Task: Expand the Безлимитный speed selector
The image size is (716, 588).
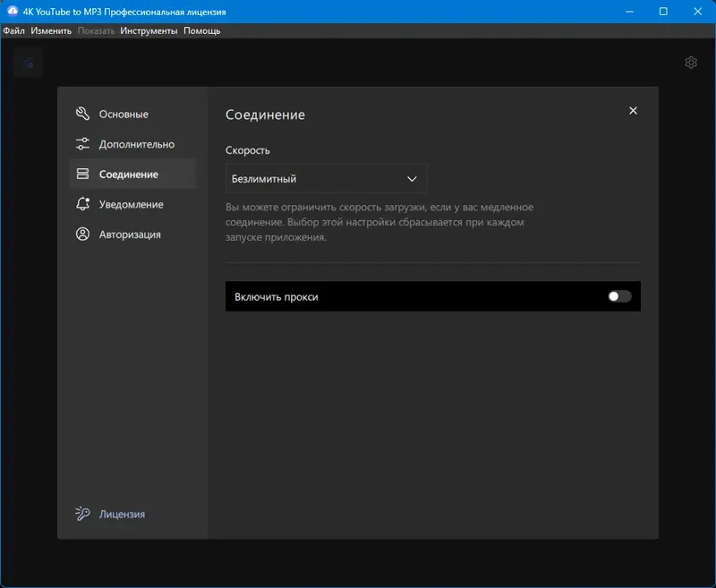Action: (327, 178)
